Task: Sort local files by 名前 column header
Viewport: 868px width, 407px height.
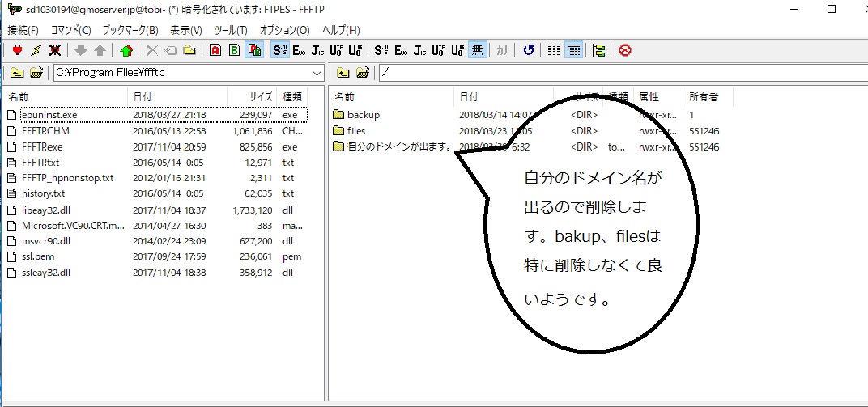Action: tap(66, 97)
